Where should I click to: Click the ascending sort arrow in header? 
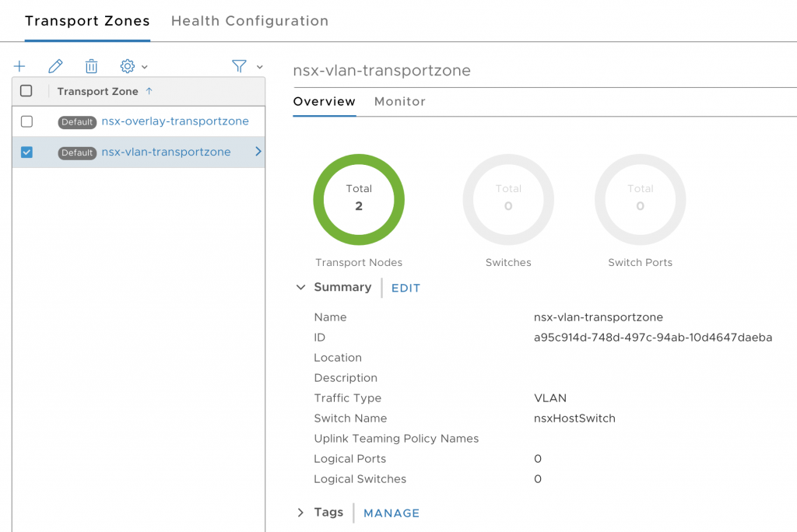pos(149,91)
